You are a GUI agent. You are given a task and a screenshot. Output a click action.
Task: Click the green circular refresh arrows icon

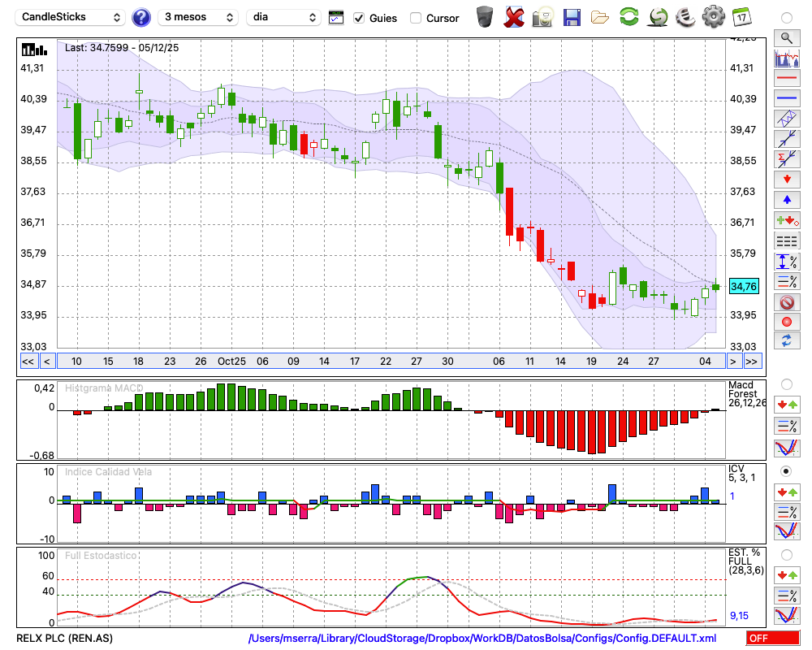coord(628,16)
